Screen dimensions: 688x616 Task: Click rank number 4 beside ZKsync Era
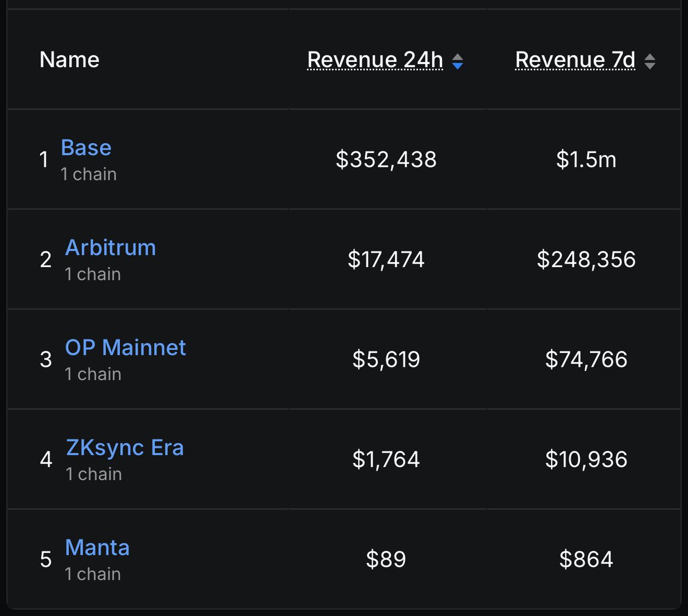point(46,460)
